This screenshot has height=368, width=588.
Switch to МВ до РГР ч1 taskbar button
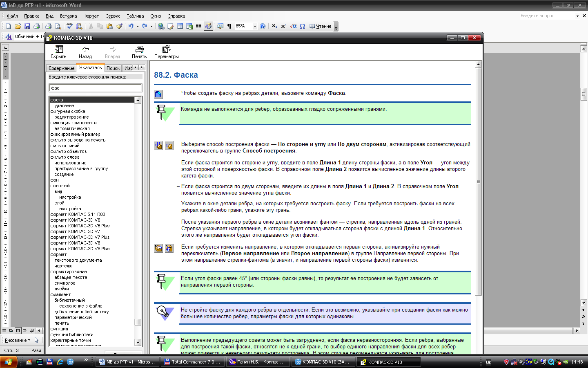click(x=127, y=362)
